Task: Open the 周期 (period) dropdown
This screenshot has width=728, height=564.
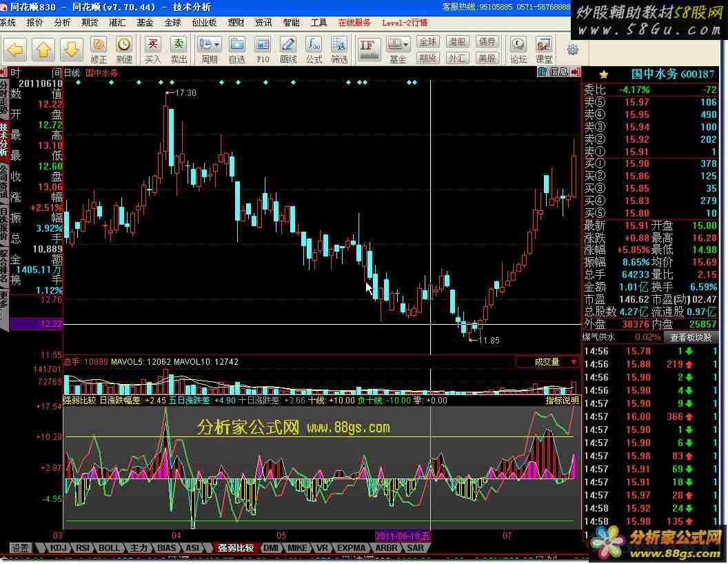Action: point(210,50)
